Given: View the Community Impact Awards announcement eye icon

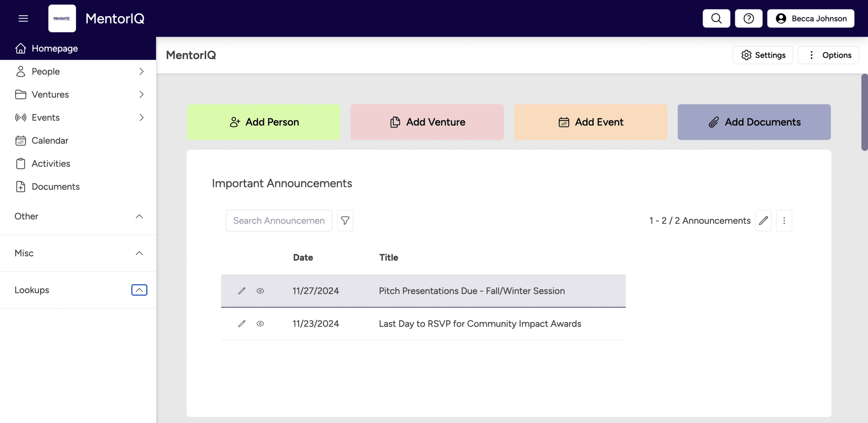Looking at the screenshot, I should [260, 324].
